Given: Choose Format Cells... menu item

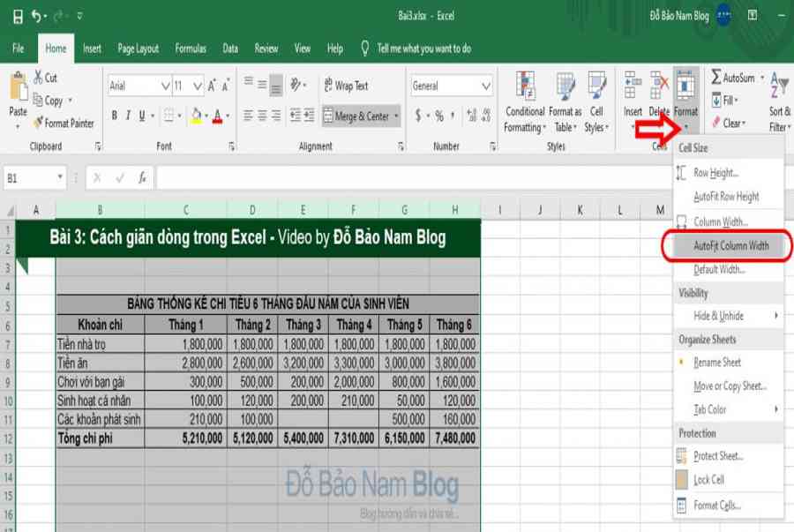Looking at the screenshot, I should (x=730, y=506).
